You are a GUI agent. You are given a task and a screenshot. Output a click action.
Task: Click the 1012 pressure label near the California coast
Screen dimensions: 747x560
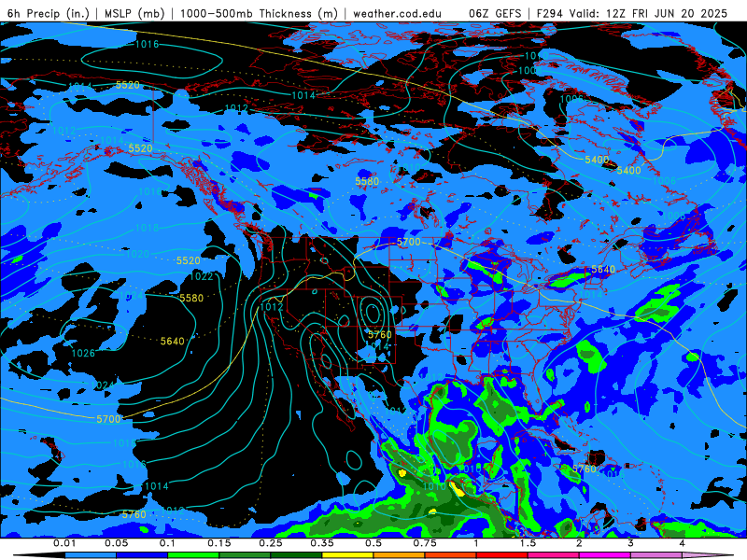pyautogui.click(x=272, y=307)
